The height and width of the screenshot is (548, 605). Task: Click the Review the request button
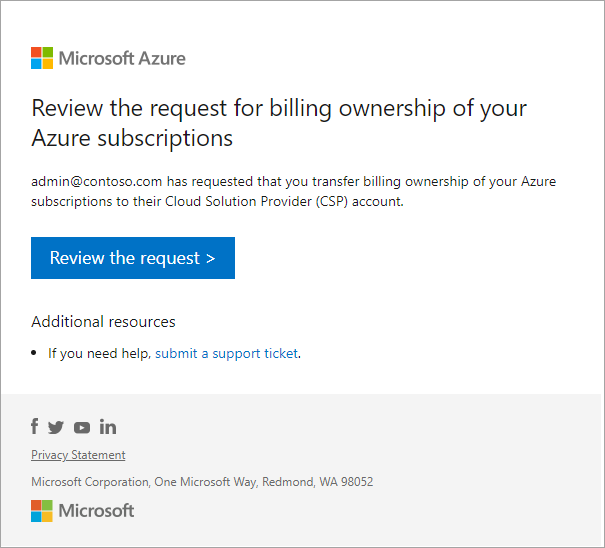[133, 258]
